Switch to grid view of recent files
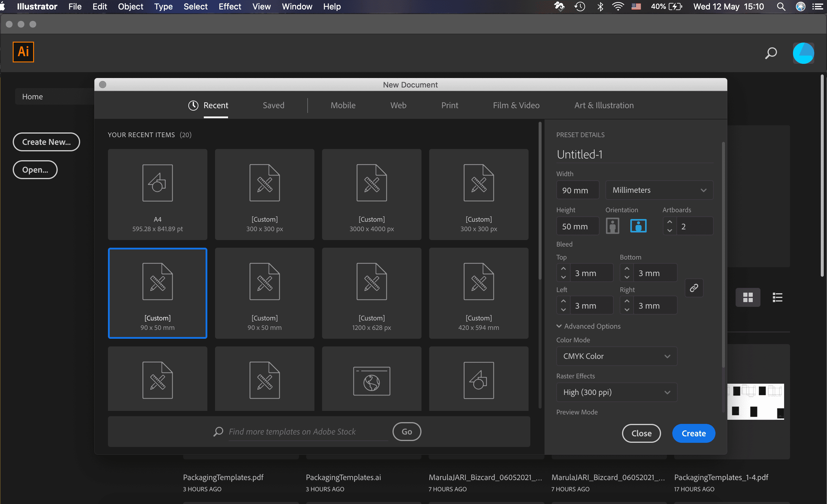 click(x=748, y=297)
